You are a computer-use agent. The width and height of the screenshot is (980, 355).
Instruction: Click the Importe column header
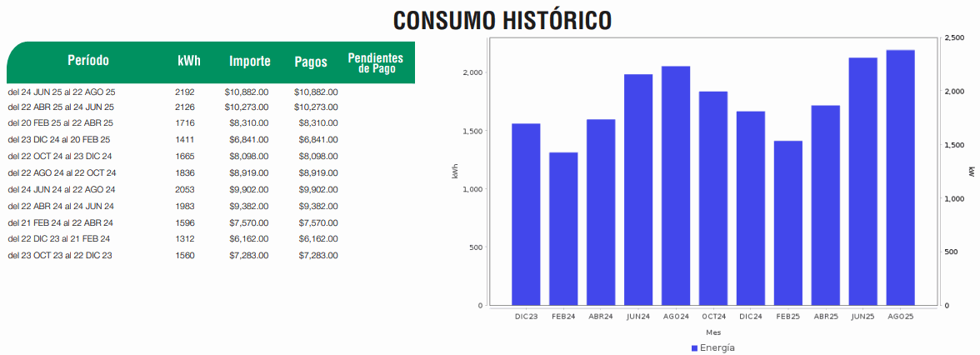(250, 62)
